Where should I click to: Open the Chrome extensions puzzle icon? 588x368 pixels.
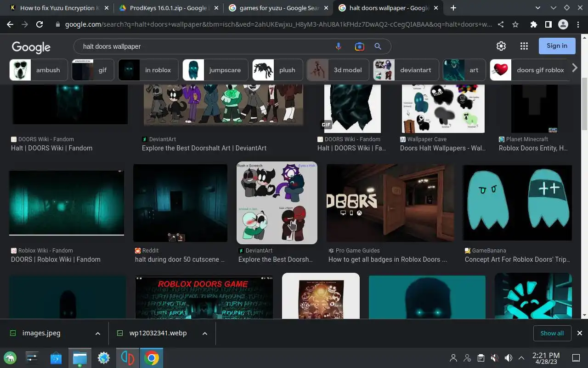(533, 25)
